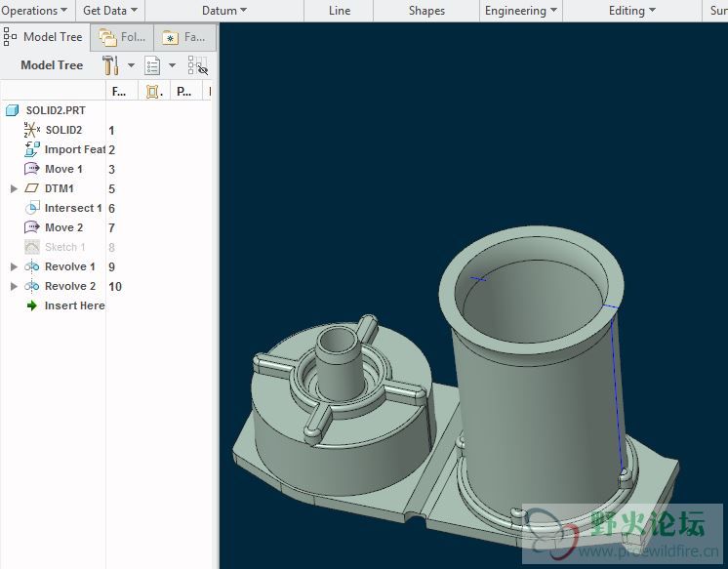Switch to the Favorites tab

[x=183, y=37]
